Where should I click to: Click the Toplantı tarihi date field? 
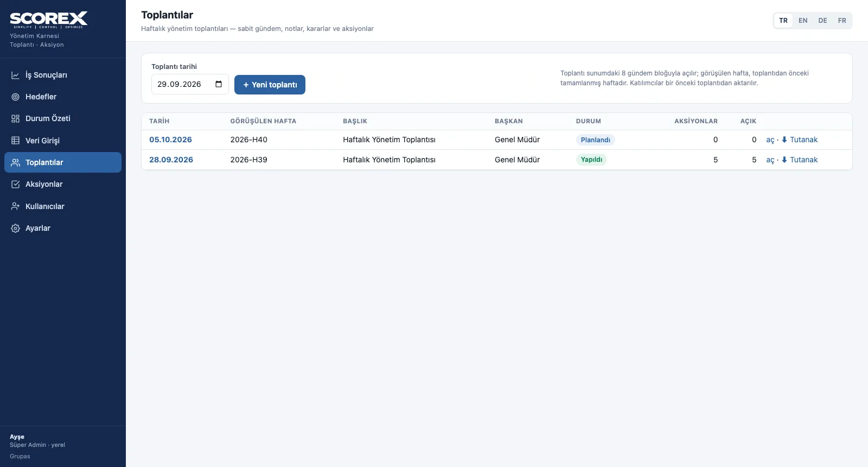tap(190, 84)
